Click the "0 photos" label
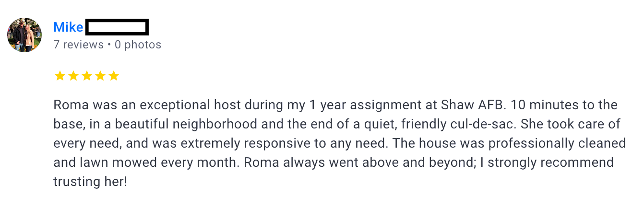 (x=138, y=45)
